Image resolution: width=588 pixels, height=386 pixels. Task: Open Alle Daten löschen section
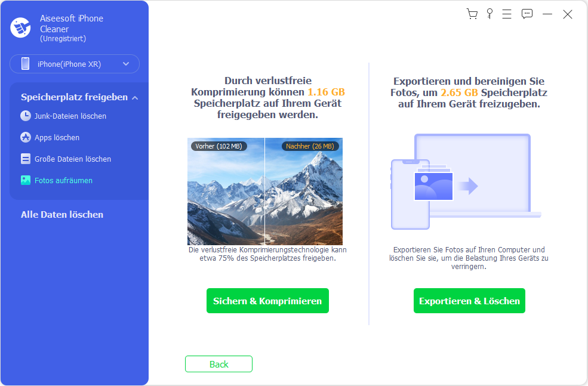62,215
